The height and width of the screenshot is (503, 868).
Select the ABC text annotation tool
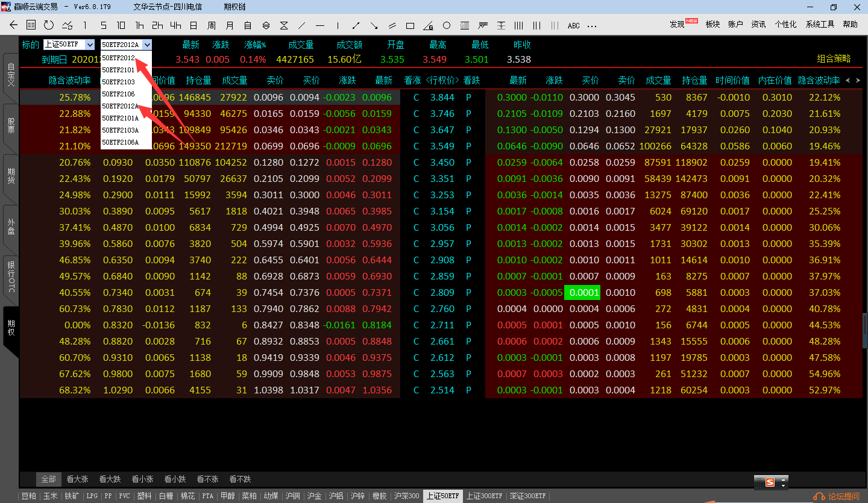573,25
